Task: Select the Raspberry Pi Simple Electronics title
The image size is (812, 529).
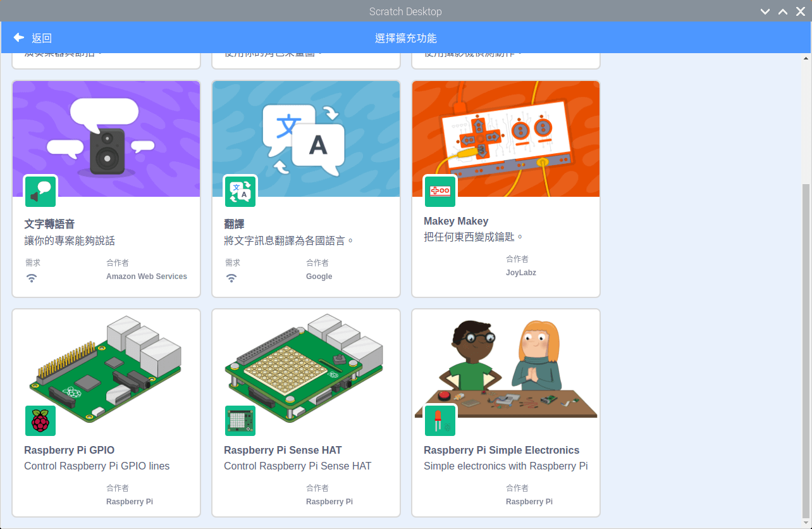Action: tap(501, 450)
